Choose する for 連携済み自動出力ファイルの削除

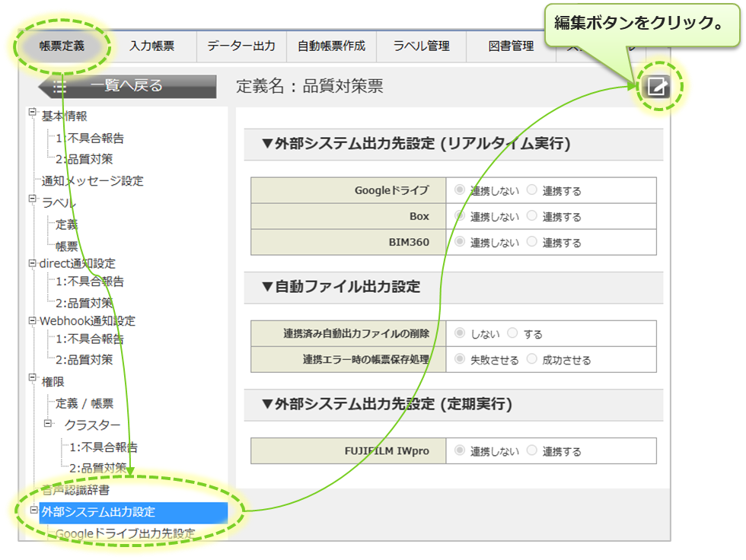[512, 333]
